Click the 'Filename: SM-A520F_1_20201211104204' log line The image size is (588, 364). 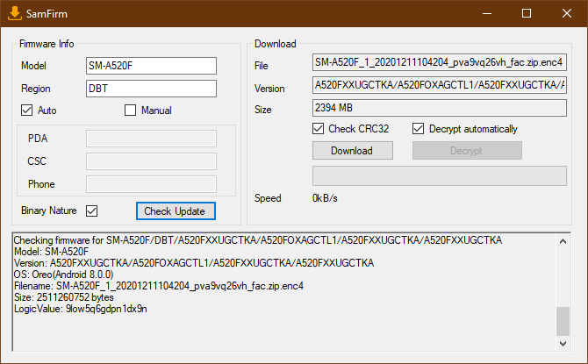click(159, 286)
